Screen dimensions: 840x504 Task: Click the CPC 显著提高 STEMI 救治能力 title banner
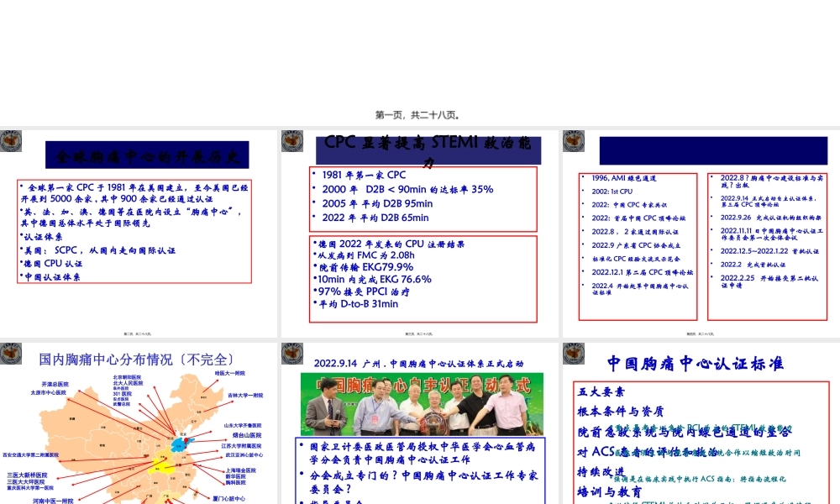430,148
